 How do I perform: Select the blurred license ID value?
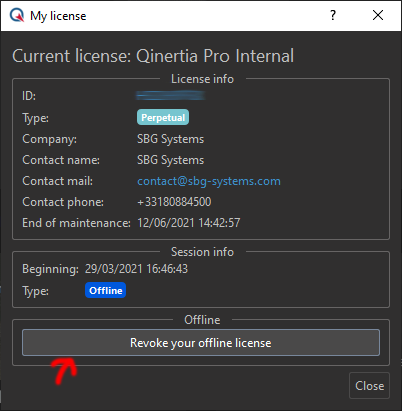(x=170, y=96)
